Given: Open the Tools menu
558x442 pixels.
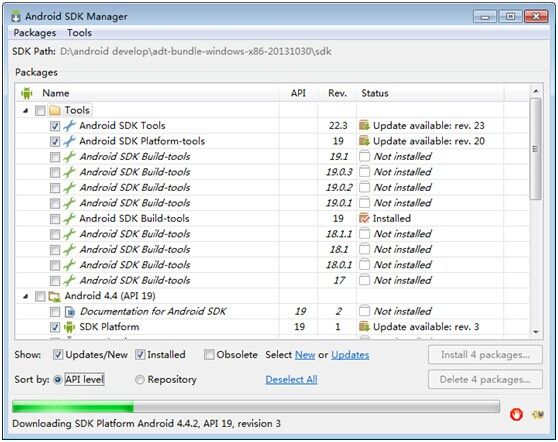Looking at the screenshot, I should point(79,33).
